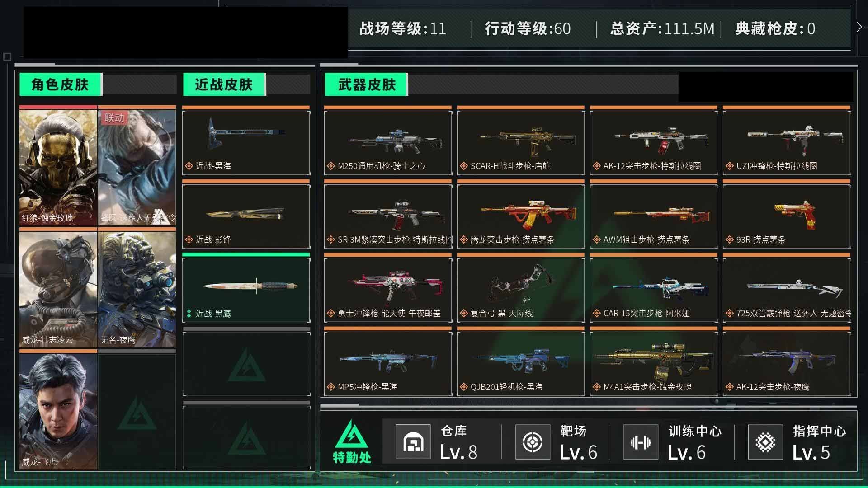
Task: Select the 红狼-蚀金玫瑰 character skin
Action: pyautogui.click(x=58, y=167)
